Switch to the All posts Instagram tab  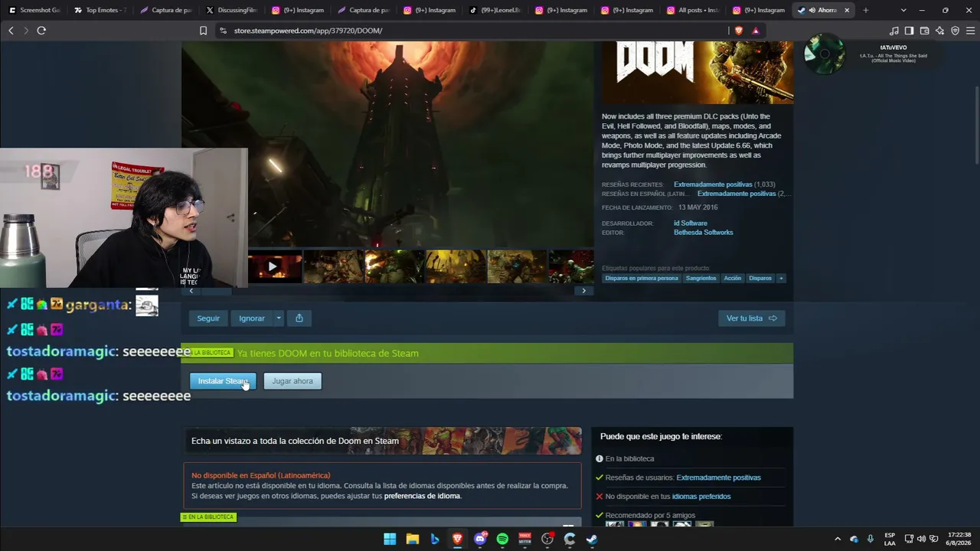(x=692, y=10)
